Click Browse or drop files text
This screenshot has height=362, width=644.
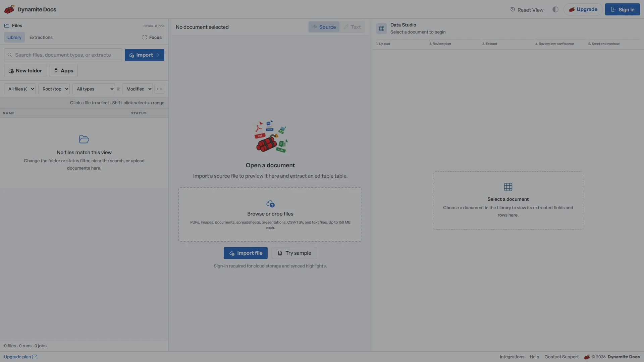tap(270, 214)
